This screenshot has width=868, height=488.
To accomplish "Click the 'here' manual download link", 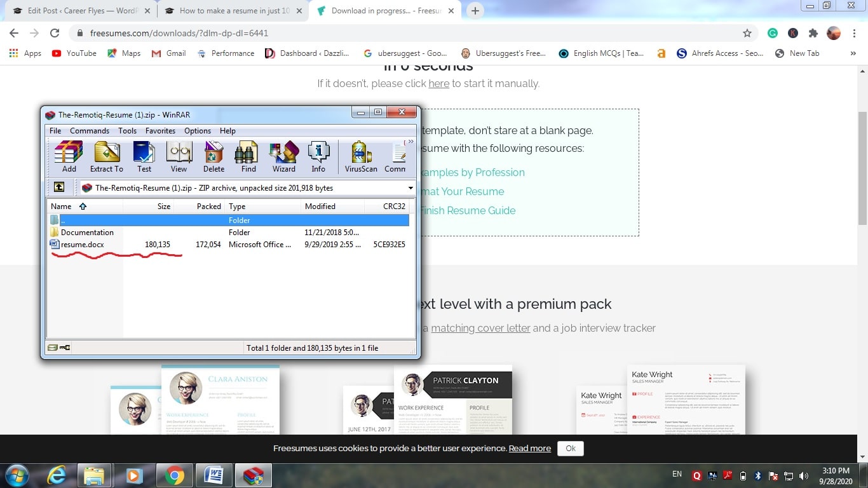I will [438, 83].
